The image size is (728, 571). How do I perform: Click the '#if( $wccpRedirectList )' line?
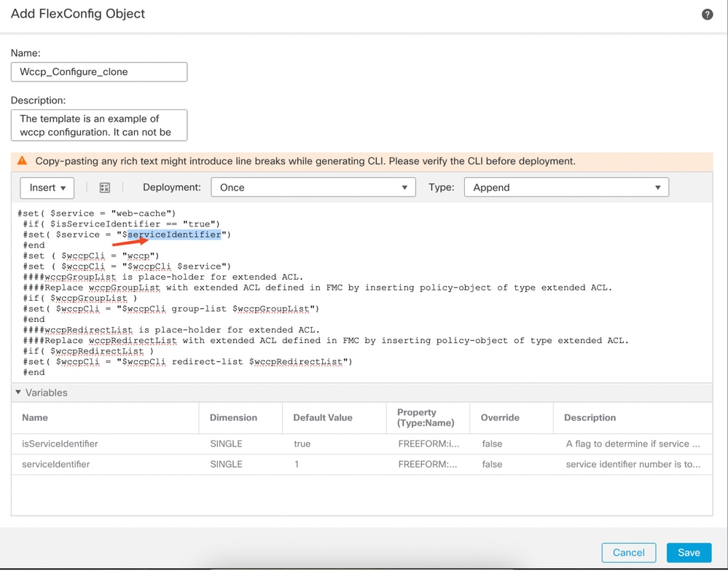tap(88, 351)
